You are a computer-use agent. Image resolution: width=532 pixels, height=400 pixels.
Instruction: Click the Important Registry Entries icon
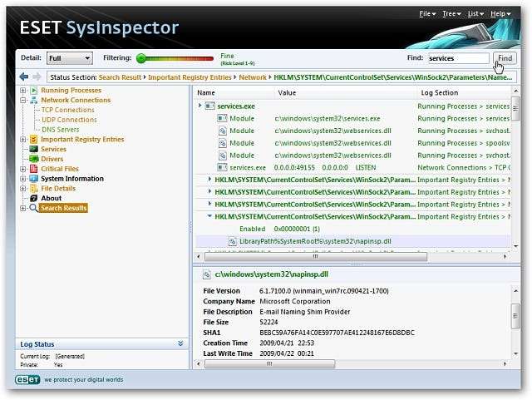tap(34, 140)
